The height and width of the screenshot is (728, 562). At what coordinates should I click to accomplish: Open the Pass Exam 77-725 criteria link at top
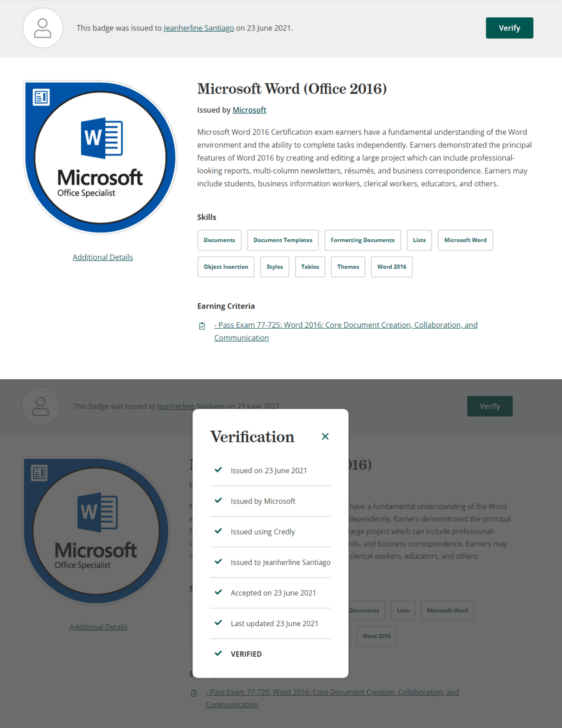pyautogui.click(x=346, y=325)
